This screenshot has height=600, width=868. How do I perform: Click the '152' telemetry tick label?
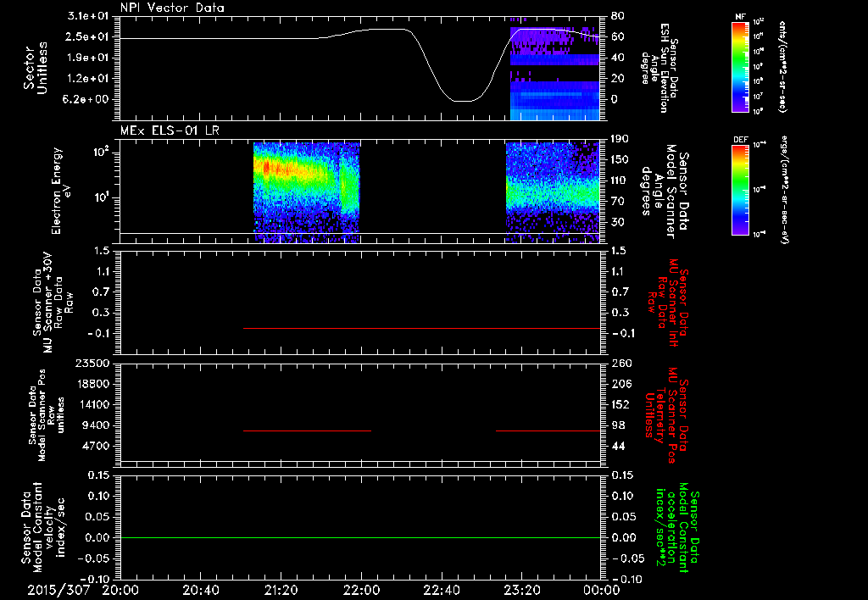pyautogui.click(x=621, y=404)
